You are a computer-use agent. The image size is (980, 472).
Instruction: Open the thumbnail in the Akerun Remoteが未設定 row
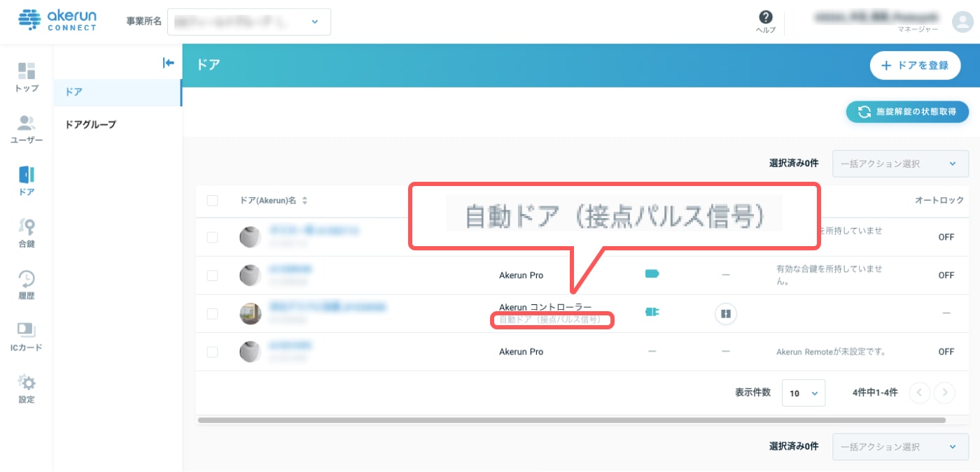[x=250, y=352]
